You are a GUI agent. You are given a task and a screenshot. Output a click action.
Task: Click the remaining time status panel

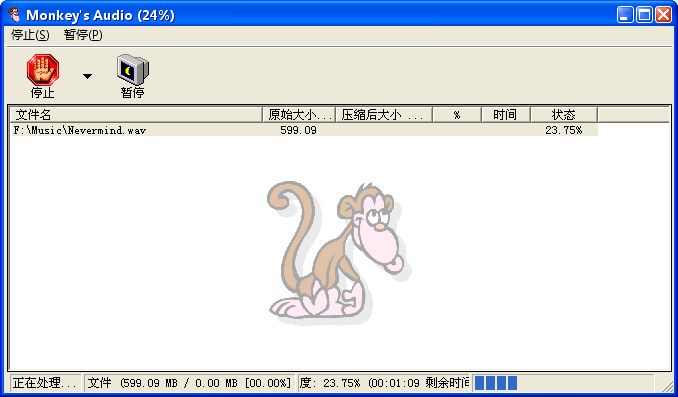(384, 383)
